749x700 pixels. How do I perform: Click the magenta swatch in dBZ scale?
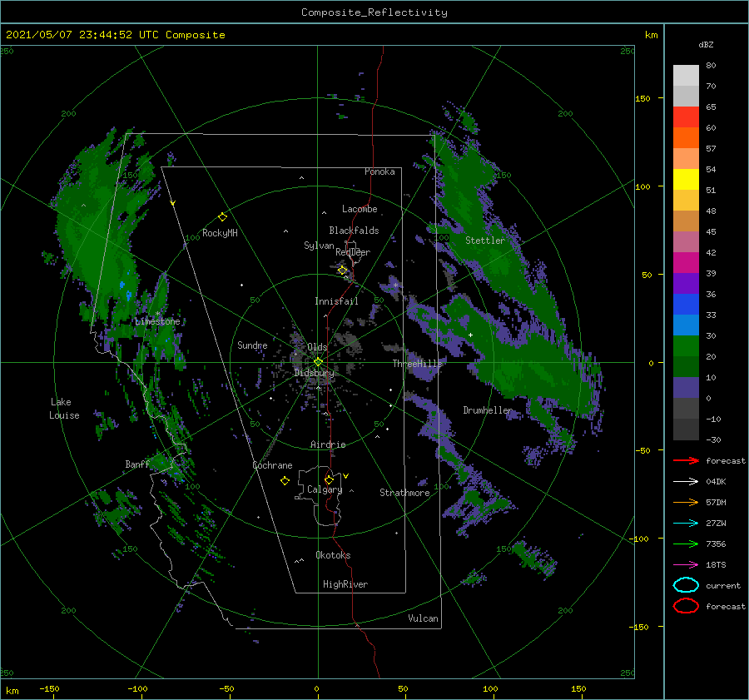coord(686,263)
